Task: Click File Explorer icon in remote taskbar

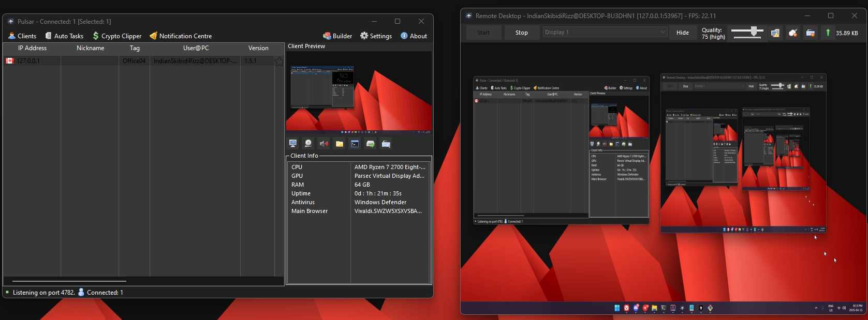Action: (654, 308)
